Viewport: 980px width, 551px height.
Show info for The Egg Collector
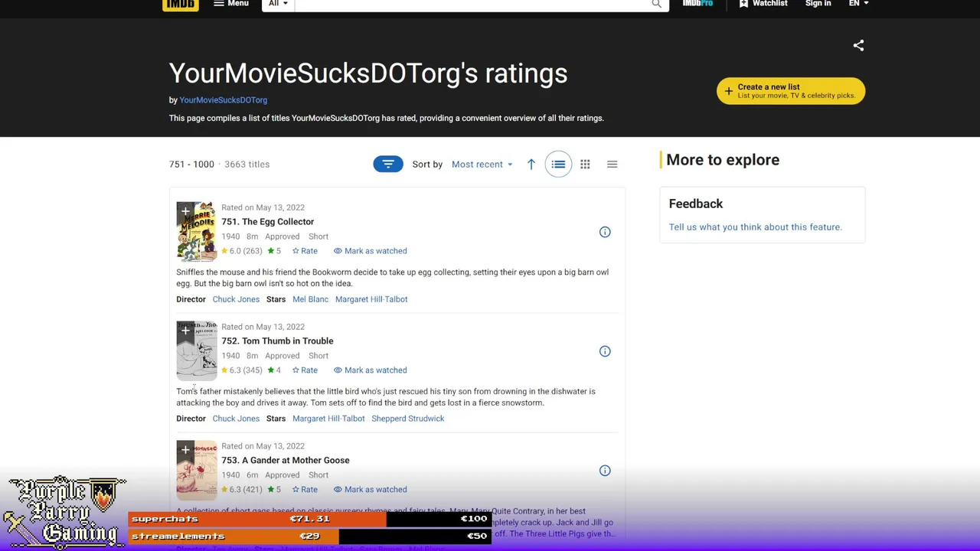(605, 232)
